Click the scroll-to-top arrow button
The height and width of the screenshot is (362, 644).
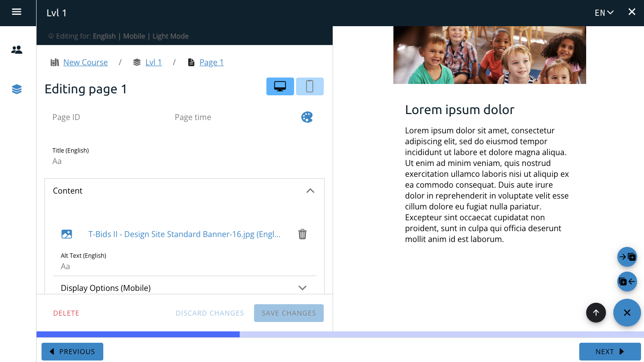point(596,313)
